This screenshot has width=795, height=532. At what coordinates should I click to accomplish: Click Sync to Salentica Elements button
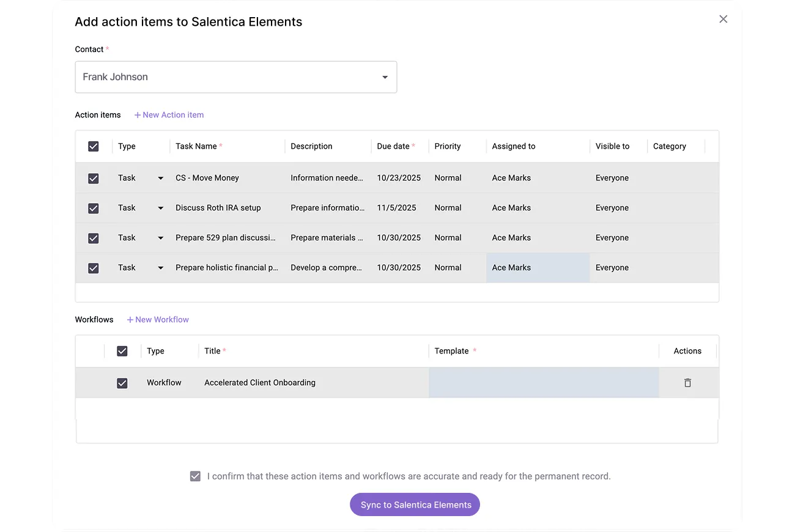tap(415, 504)
